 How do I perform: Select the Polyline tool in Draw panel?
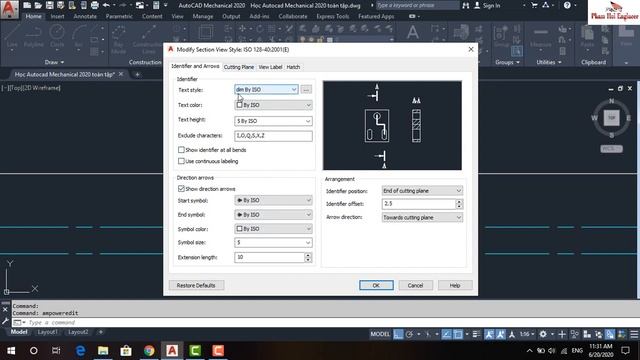point(33,37)
